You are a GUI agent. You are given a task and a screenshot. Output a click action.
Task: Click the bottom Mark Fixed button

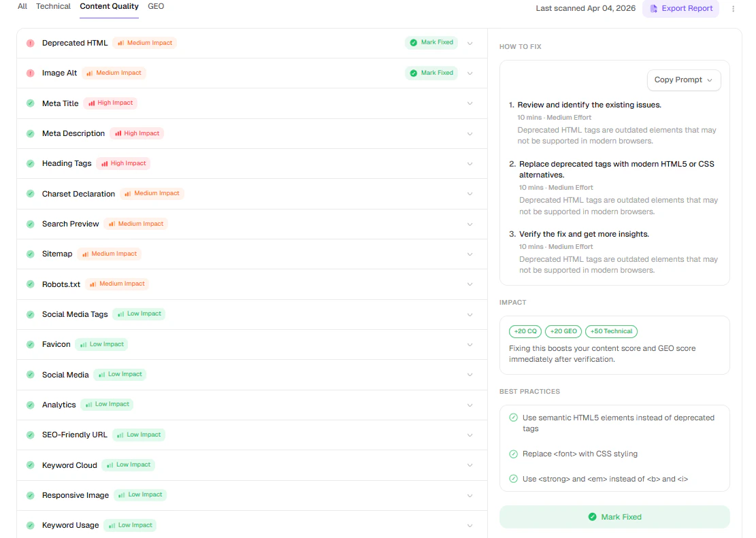click(x=614, y=516)
